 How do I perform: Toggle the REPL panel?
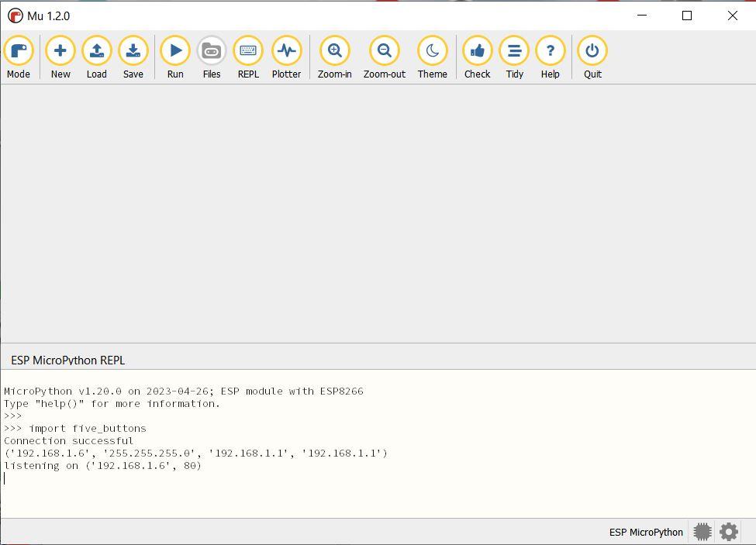(248, 57)
